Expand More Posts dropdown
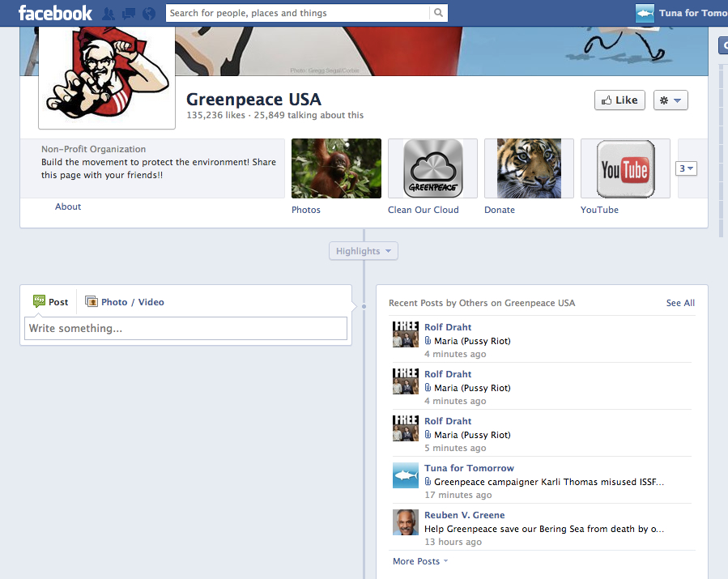 (420, 561)
